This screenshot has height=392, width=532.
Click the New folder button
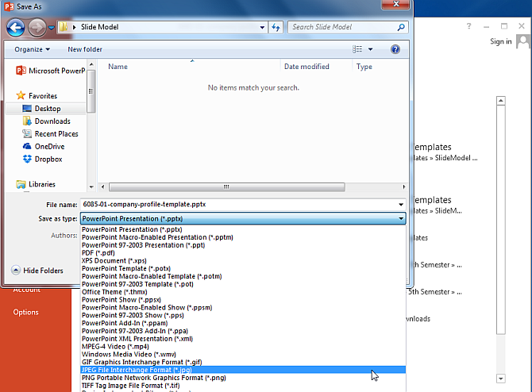85,49
